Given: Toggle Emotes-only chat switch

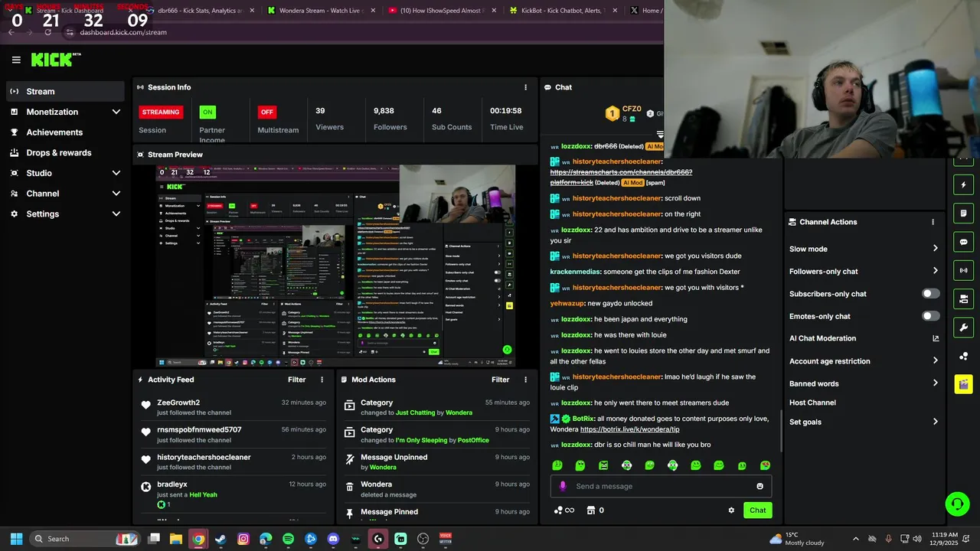Looking at the screenshot, I should pos(930,316).
